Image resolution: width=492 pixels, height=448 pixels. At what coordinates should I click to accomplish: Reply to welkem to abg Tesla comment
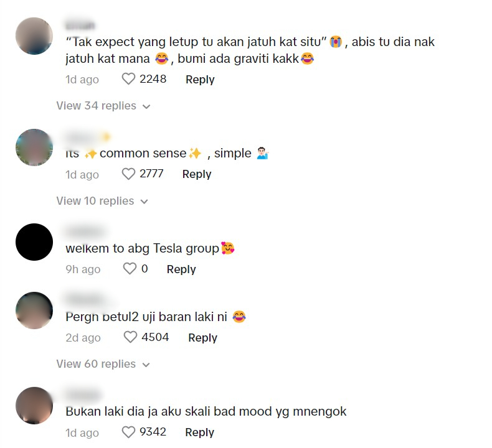click(181, 269)
